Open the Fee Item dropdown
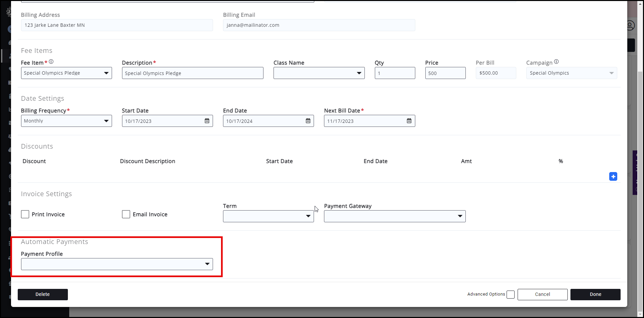This screenshot has width=644, height=318. [x=66, y=73]
